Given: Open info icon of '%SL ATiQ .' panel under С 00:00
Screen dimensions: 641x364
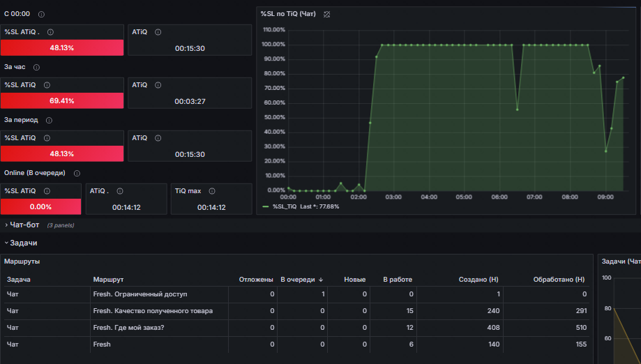Looking at the screenshot, I should [50, 32].
